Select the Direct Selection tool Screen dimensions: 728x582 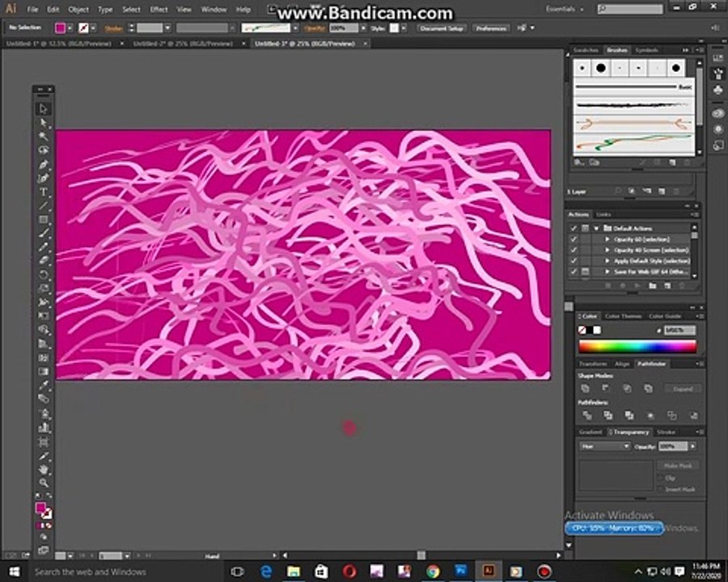(43, 123)
